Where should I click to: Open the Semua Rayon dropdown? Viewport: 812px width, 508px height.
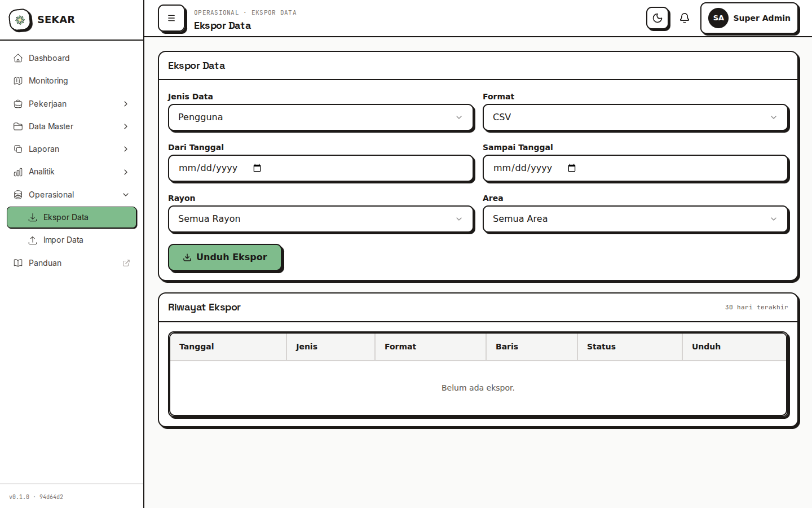tap(321, 219)
